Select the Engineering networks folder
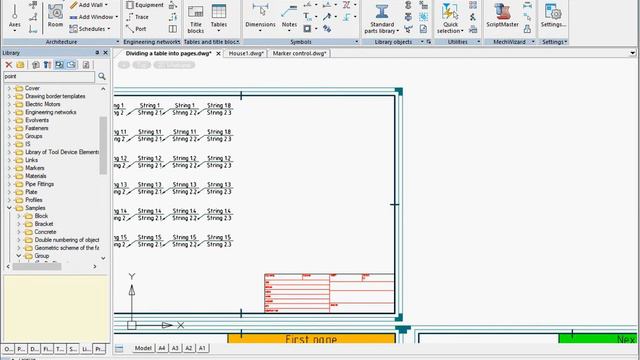The width and height of the screenshot is (640, 360). pos(51,112)
